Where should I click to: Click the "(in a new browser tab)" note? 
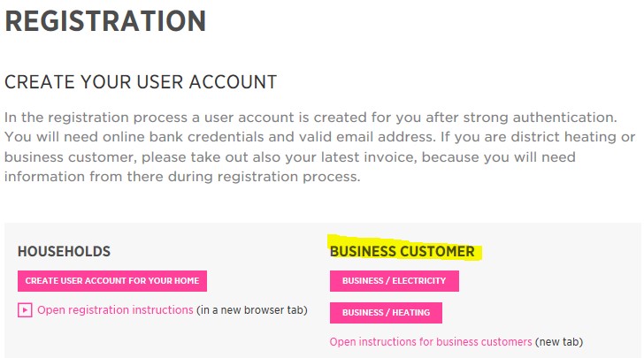pos(252,310)
